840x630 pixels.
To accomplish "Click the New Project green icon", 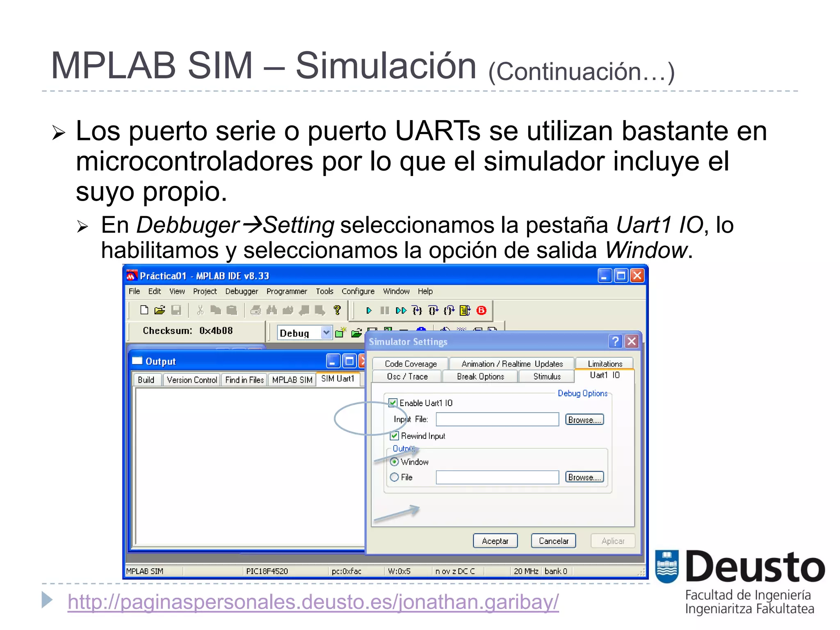I will click(x=340, y=333).
